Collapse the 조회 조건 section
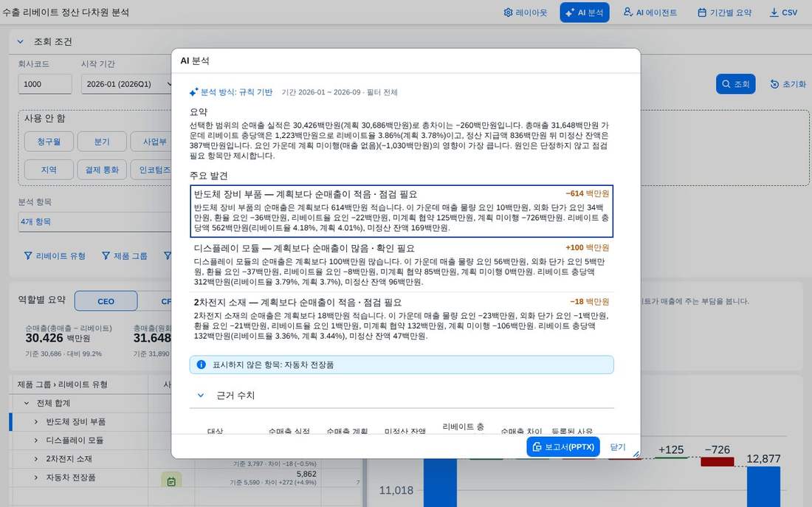Image resolution: width=812 pixels, height=507 pixels. (x=20, y=41)
